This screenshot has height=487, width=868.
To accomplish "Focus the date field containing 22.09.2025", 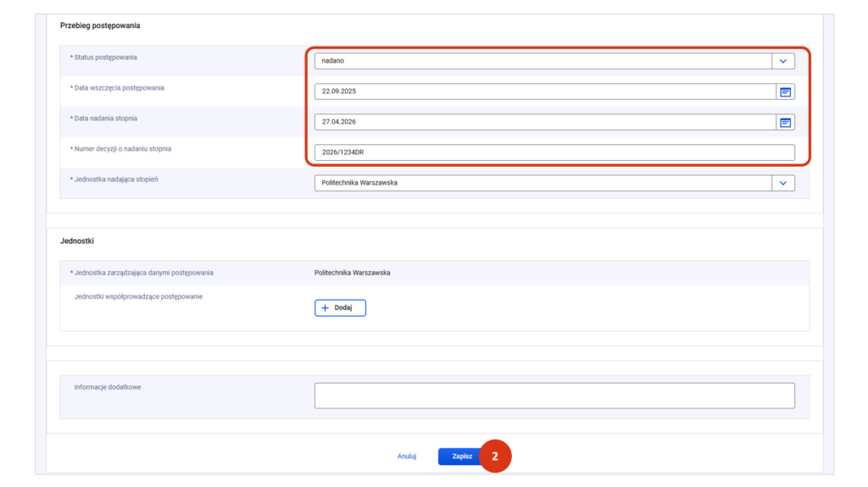I will pos(542,91).
